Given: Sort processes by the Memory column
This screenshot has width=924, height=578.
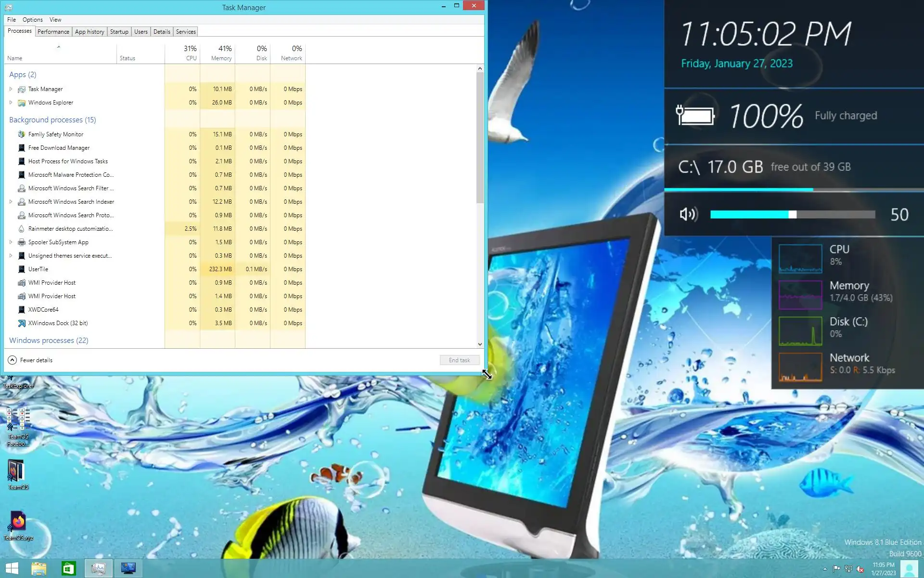Looking at the screenshot, I should (x=221, y=53).
